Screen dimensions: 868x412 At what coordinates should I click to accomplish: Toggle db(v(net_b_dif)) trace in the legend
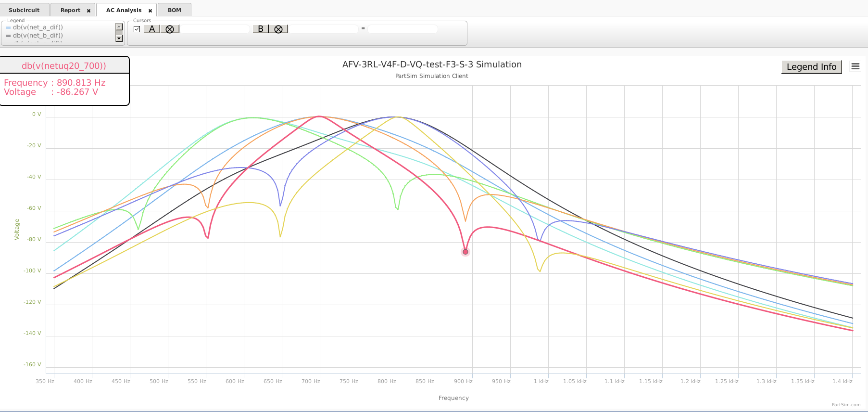coord(38,36)
